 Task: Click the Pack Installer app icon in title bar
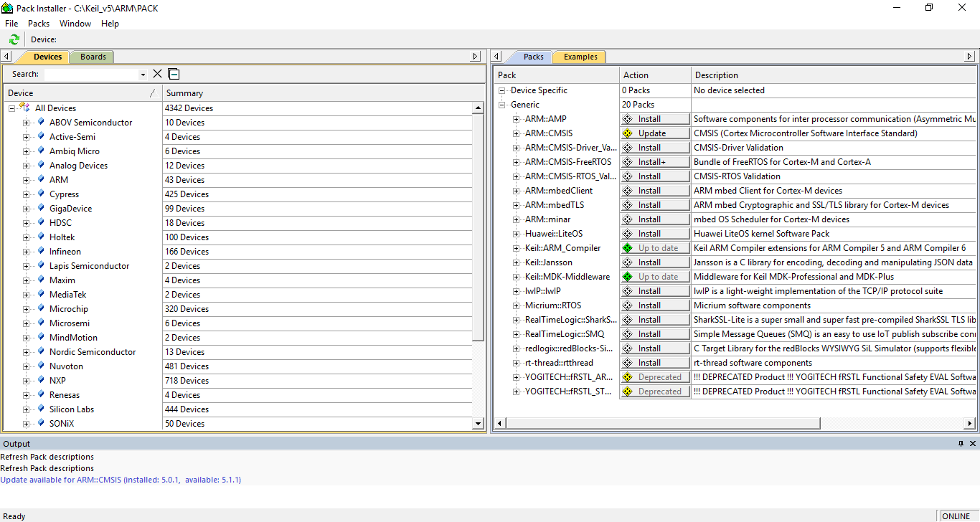coord(6,8)
